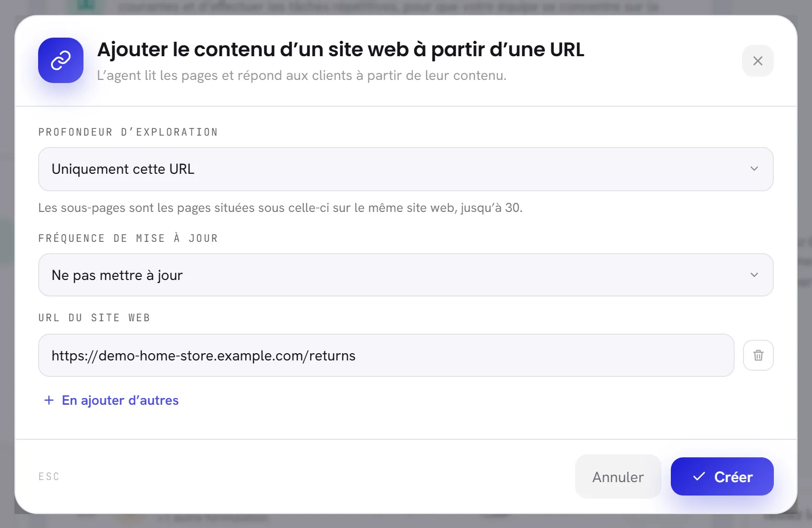The height and width of the screenshot is (528, 812).
Task: Close the dialog with the X button
Action: (757, 61)
